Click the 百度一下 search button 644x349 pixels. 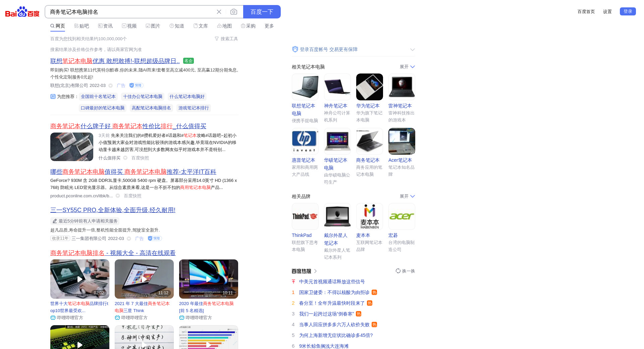click(x=262, y=12)
